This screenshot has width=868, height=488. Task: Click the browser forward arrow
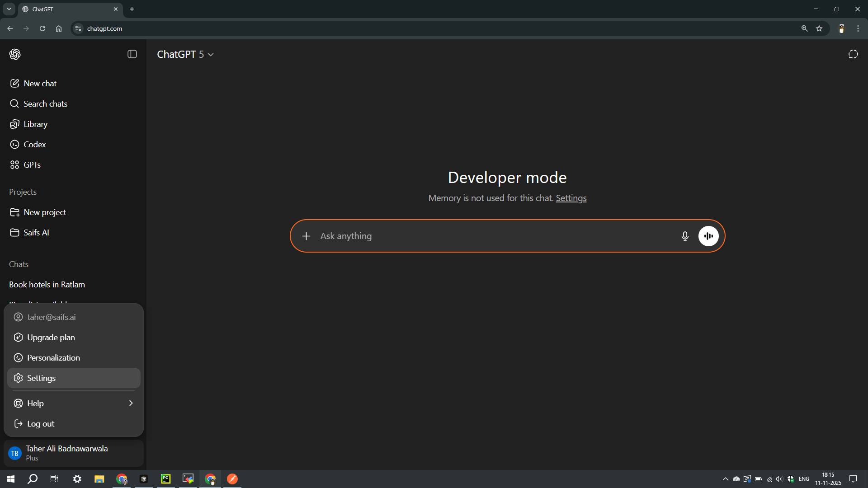(26, 28)
